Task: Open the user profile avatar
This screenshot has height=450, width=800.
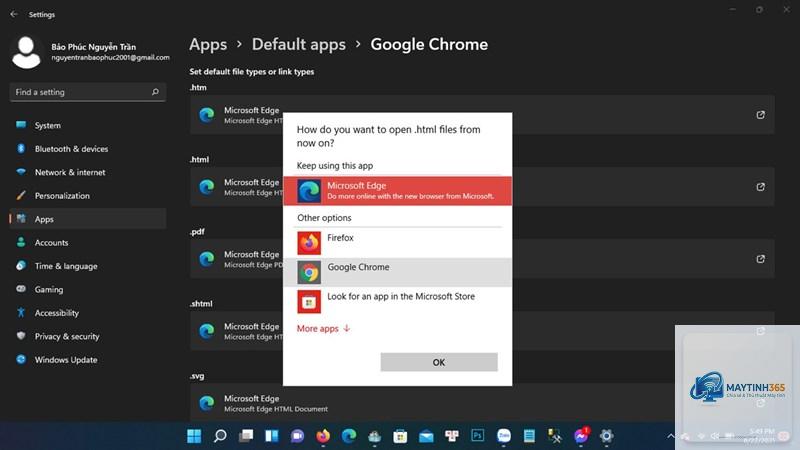Action: pos(26,52)
